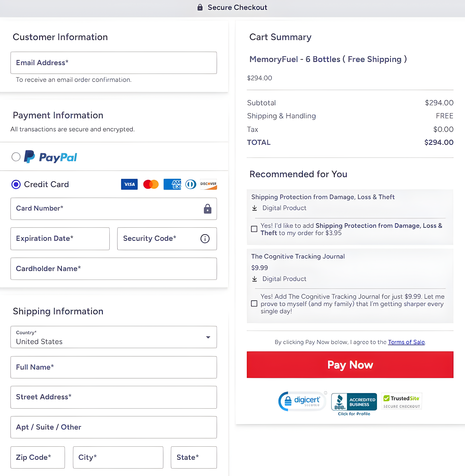Click the American Express icon

[x=172, y=184]
